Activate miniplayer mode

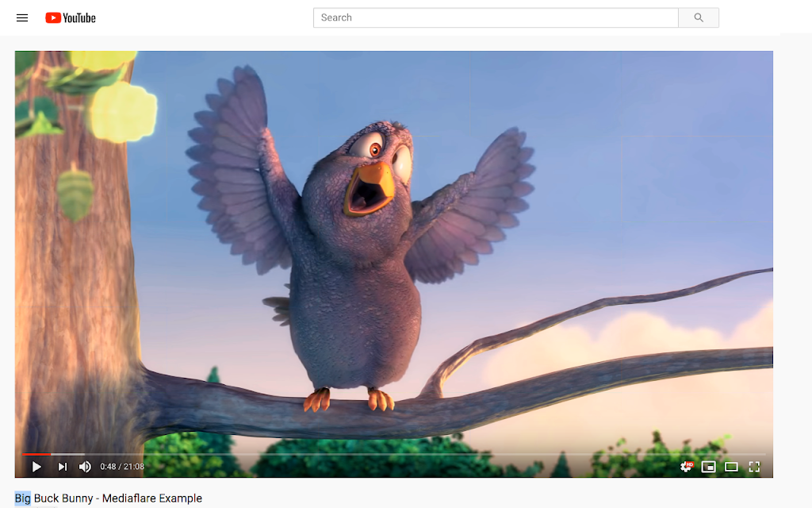708,467
